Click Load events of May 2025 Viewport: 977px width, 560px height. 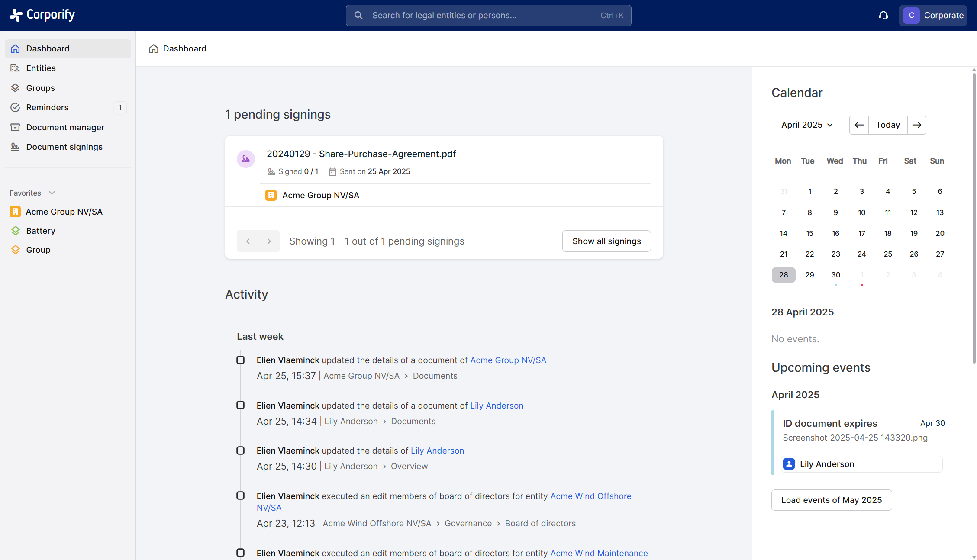click(831, 500)
